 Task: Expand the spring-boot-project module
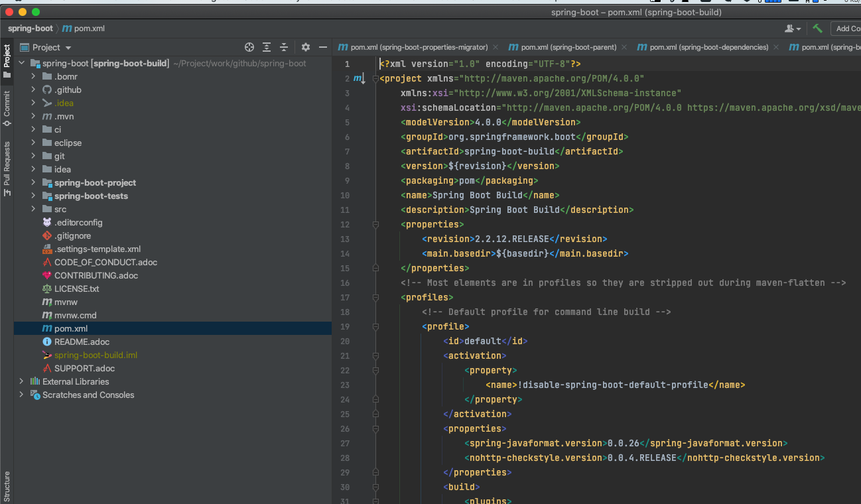click(x=33, y=182)
